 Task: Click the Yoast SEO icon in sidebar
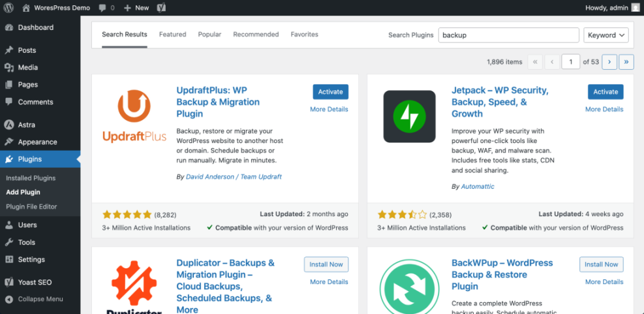[9, 283]
